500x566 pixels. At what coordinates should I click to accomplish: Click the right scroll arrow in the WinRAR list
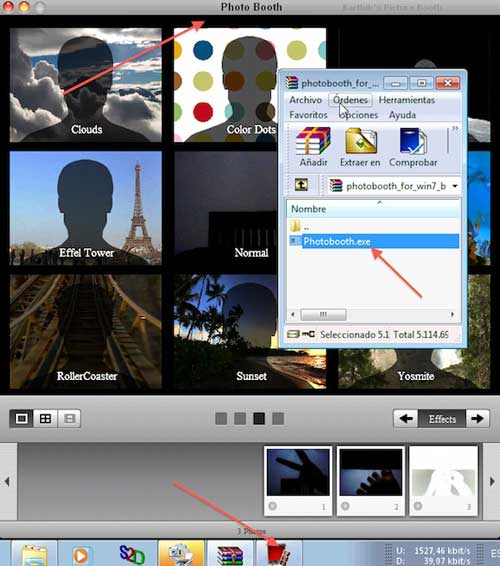coord(452,314)
